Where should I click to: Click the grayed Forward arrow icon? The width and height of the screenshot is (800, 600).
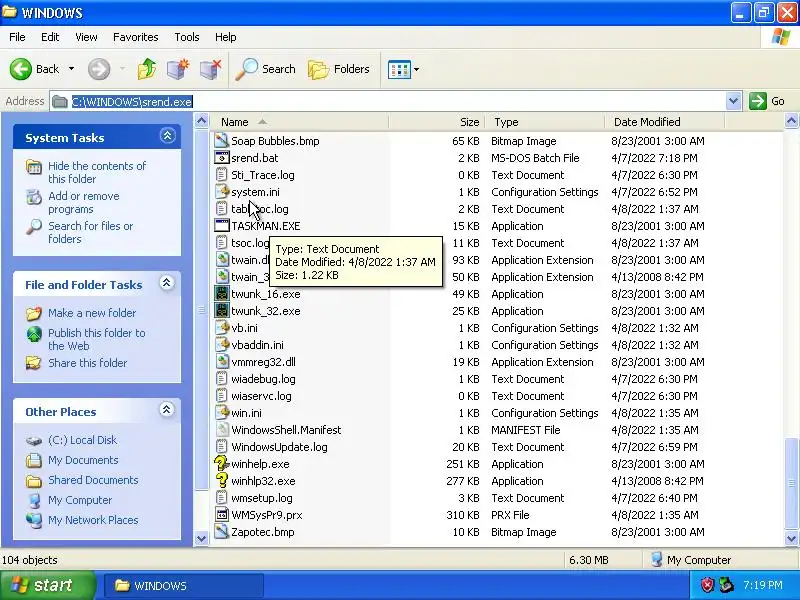[x=98, y=69]
